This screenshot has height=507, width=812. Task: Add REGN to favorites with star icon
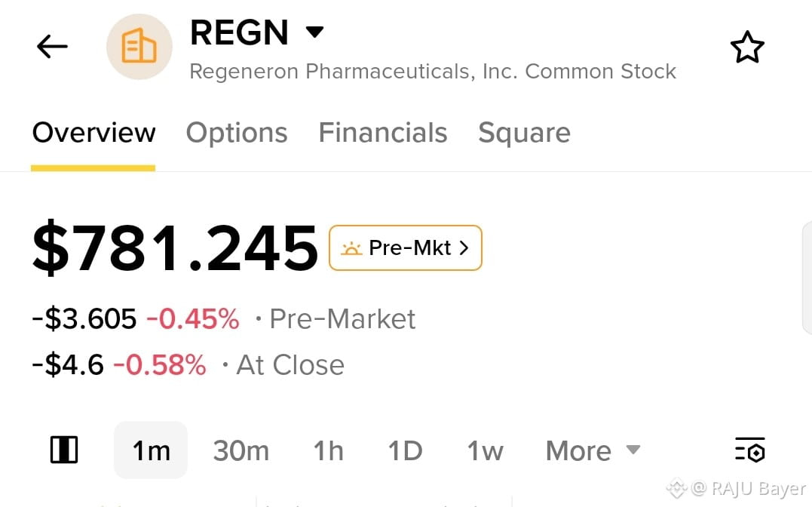pos(746,48)
